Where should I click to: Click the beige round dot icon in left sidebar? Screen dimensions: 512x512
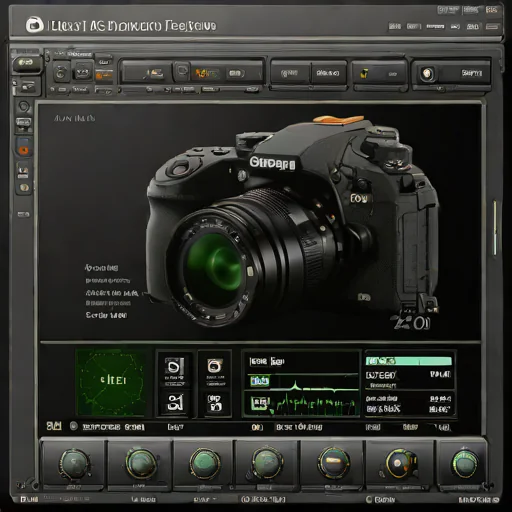tap(24, 188)
